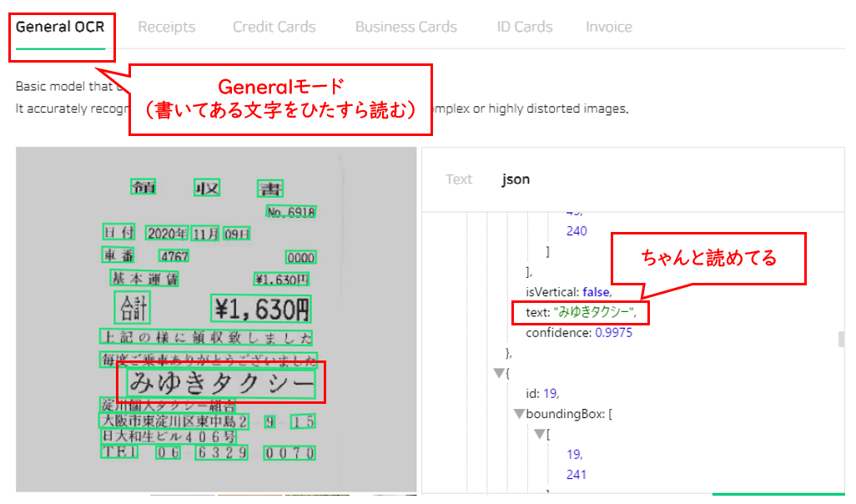Open the Invoice tab
The image size is (856, 504).
pos(609,28)
